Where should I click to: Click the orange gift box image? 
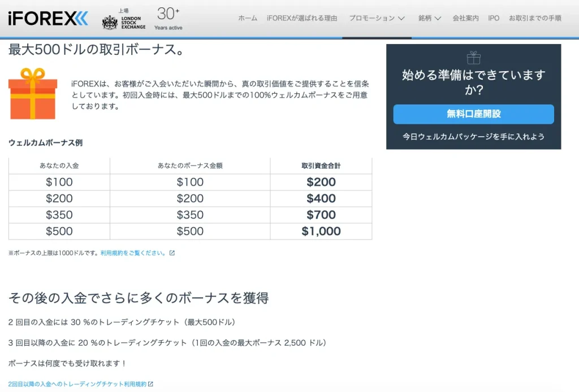point(33,94)
